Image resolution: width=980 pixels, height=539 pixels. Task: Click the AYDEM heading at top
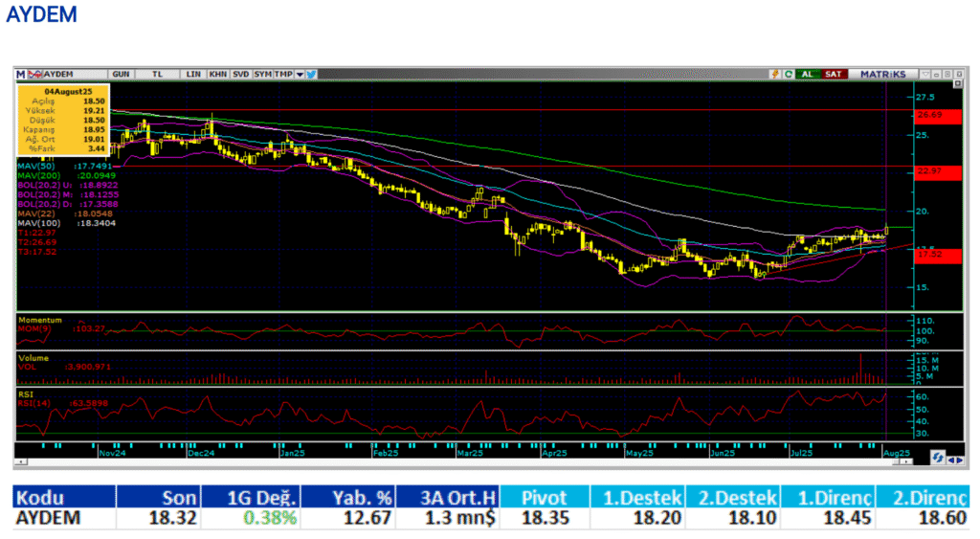pyautogui.click(x=41, y=14)
